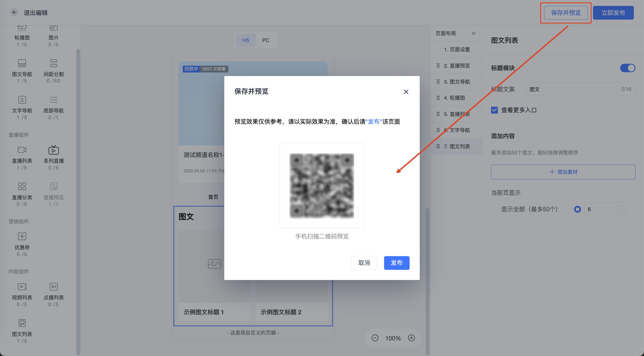Click 手机扫描二维码预览 caption text
This screenshot has height=356, width=644.
pyautogui.click(x=322, y=236)
